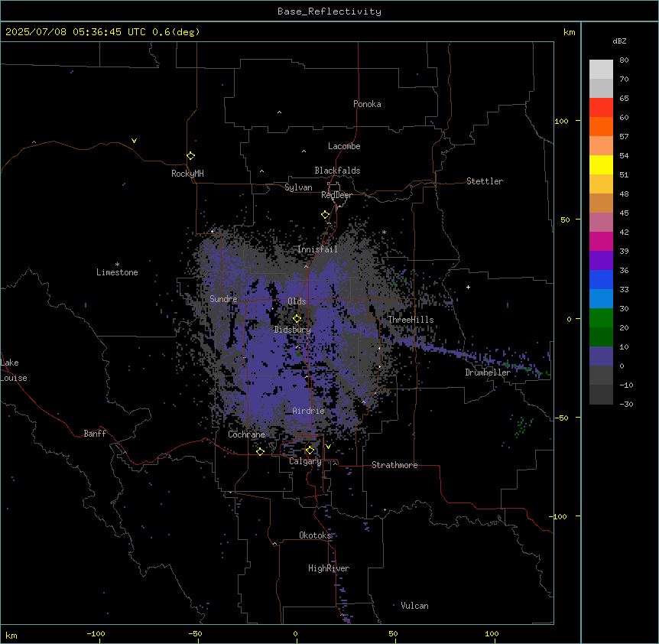This screenshot has height=644, width=659.
Task: Click the Sundre city label
Action: [223, 299]
